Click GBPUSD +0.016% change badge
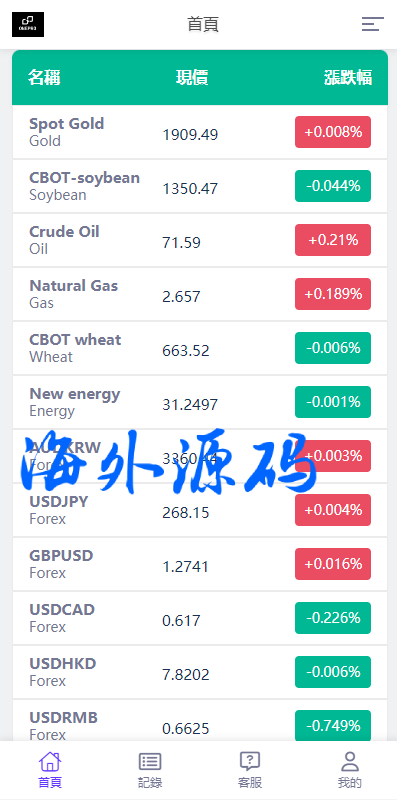The image size is (397, 800). point(333,564)
